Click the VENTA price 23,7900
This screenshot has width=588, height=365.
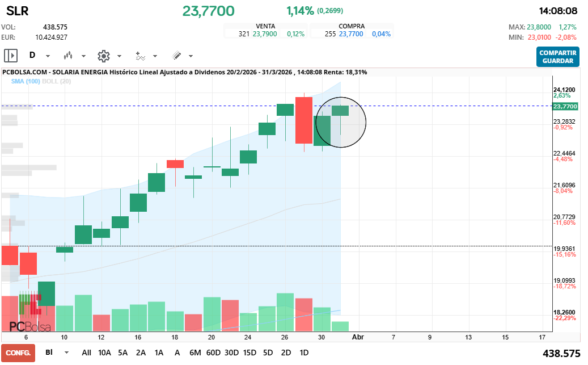click(x=265, y=34)
